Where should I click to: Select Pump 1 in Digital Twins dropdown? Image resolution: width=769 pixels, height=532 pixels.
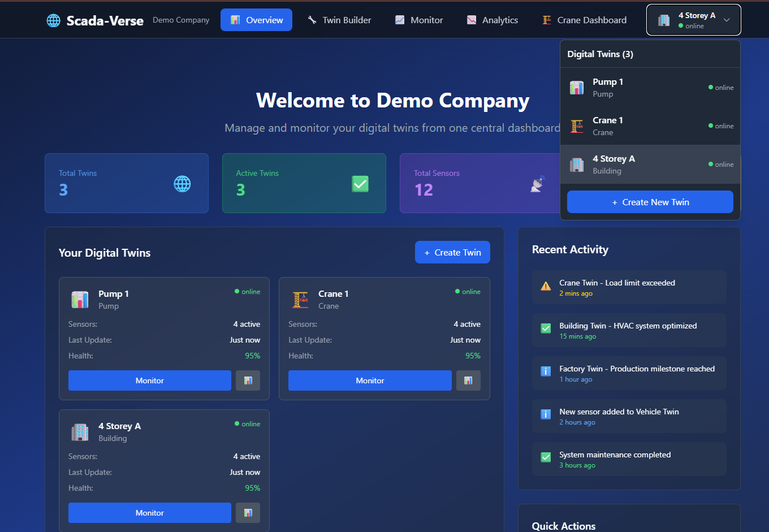tap(650, 88)
